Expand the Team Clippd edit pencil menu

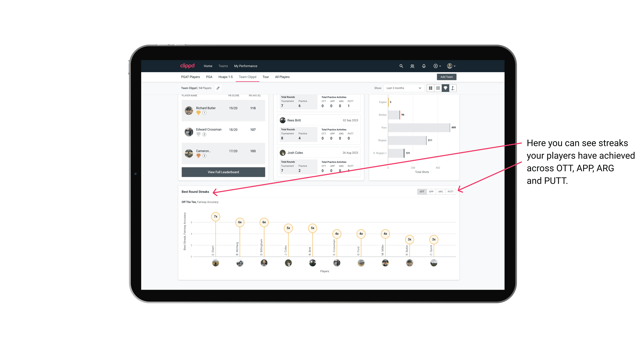[219, 88]
